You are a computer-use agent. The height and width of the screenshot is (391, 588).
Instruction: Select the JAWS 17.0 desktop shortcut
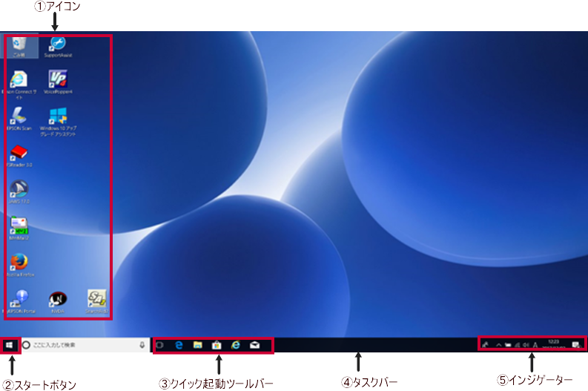point(19,191)
